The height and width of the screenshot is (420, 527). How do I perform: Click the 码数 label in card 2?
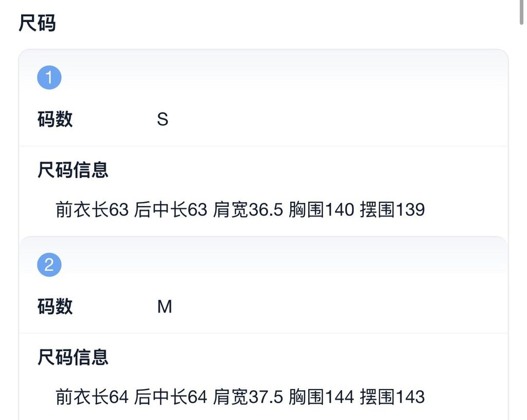pos(55,307)
